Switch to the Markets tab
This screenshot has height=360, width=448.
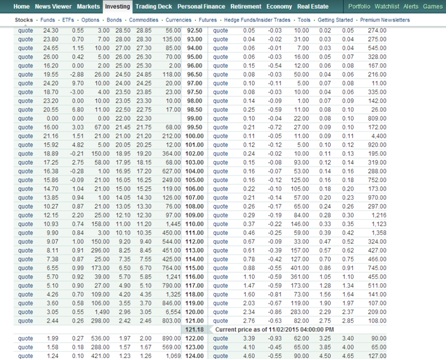tap(88, 6)
